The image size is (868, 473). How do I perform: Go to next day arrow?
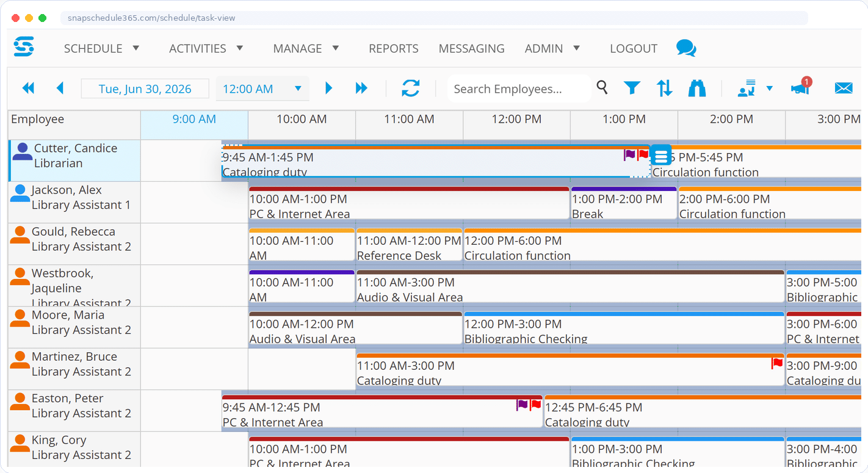pos(329,88)
